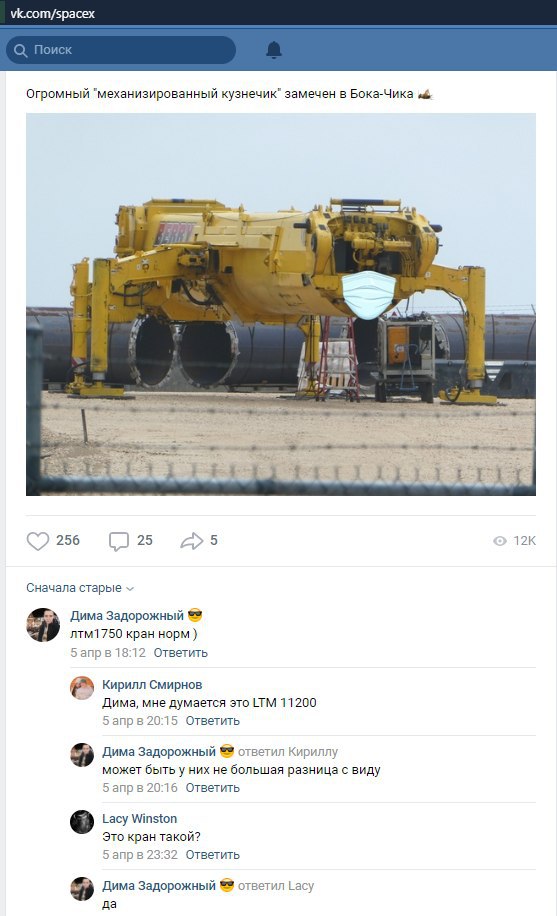
Task: Open the notifications bell icon
Action: (274, 50)
